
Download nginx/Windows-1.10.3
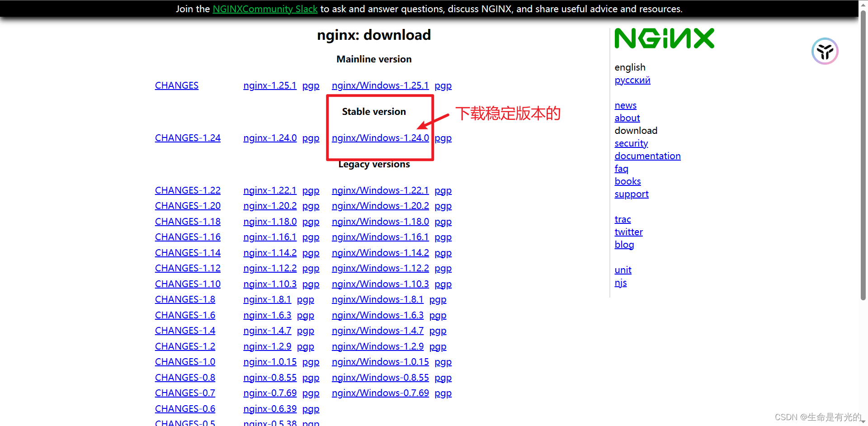pos(380,284)
